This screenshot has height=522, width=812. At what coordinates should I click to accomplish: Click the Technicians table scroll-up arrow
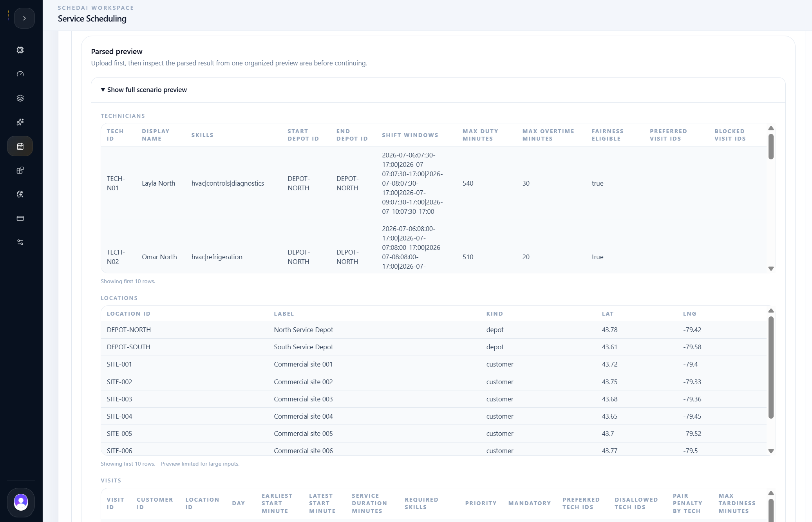771,128
